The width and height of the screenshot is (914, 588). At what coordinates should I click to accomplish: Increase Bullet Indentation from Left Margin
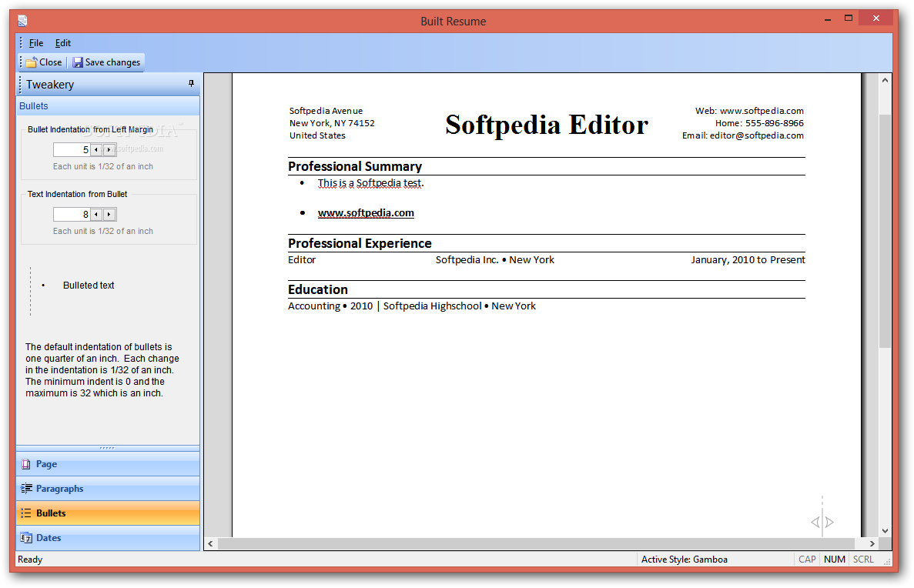(x=109, y=150)
